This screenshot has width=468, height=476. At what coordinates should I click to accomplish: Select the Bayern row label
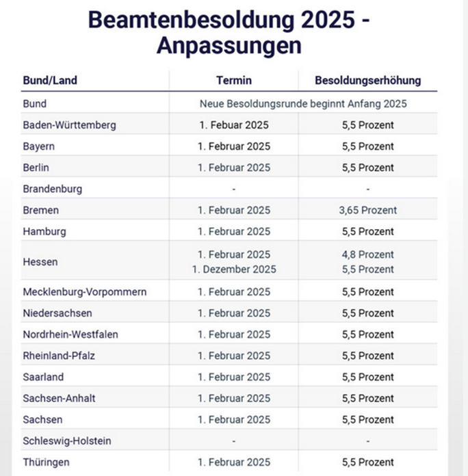click(x=39, y=146)
